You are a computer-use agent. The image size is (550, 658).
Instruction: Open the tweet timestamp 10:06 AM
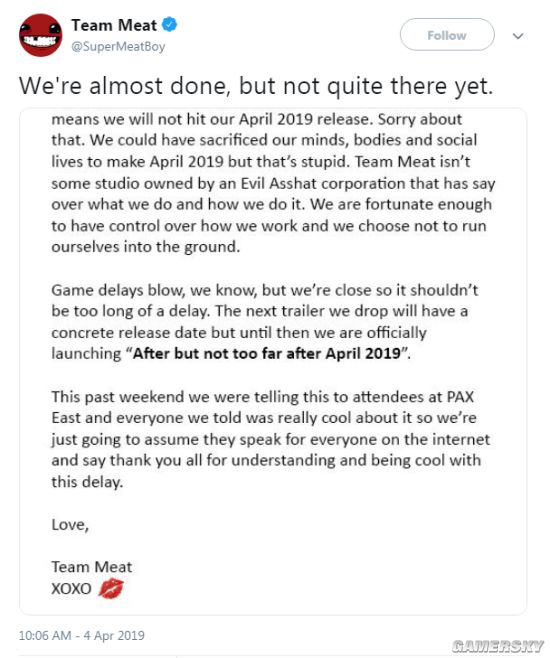[x=45, y=635]
